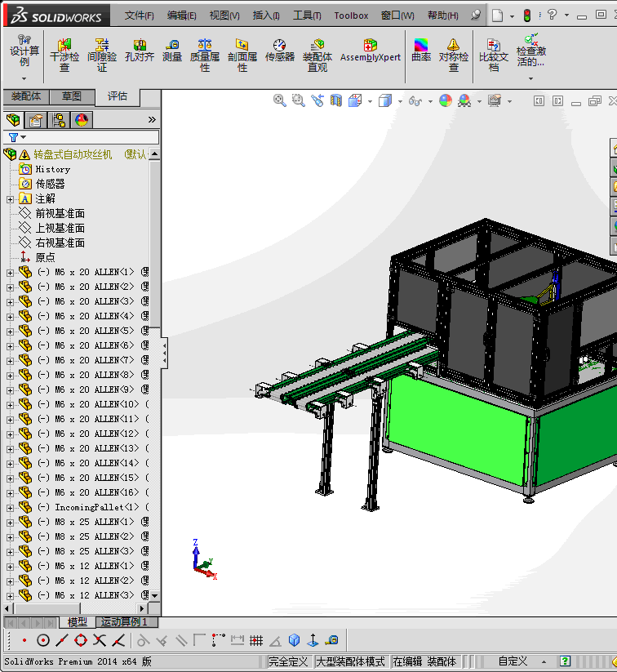Open Section Properties (剖面属性)
This screenshot has width=617, height=672.
coord(242,55)
